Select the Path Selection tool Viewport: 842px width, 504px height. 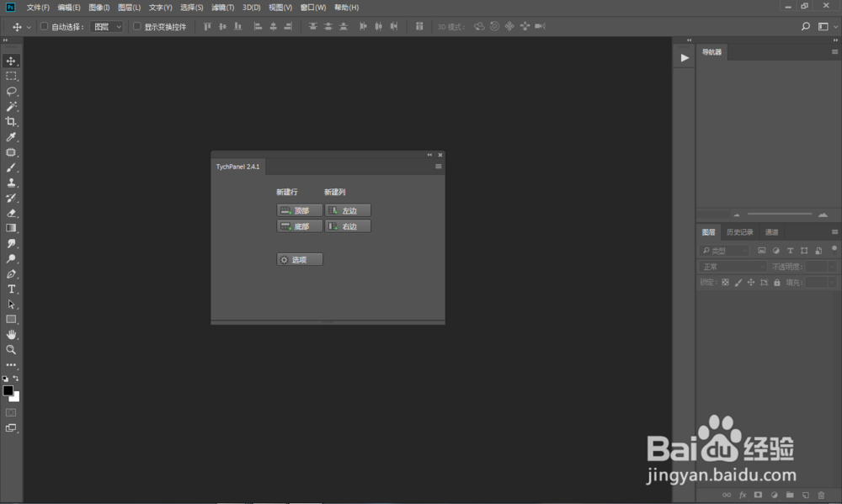tap(11, 305)
